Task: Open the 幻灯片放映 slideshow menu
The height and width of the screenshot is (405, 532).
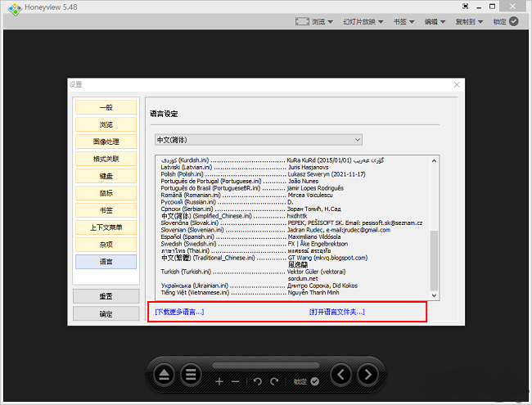Action: 363,22
